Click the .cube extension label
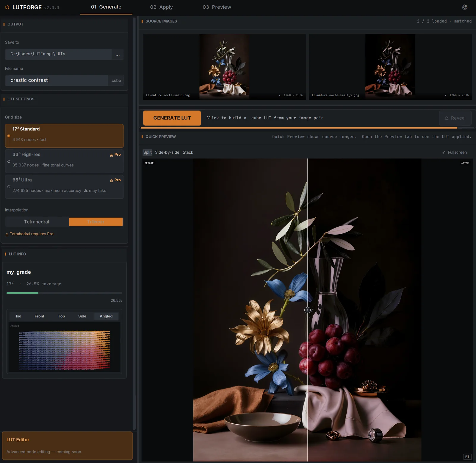The height and width of the screenshot is (463, 476). click(x=116, y=81)
